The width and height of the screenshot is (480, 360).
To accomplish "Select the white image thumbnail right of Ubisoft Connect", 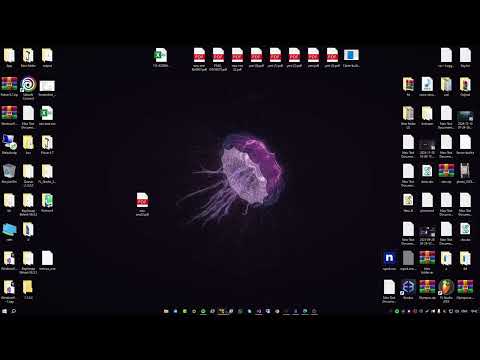I will (x=47, y=86).
